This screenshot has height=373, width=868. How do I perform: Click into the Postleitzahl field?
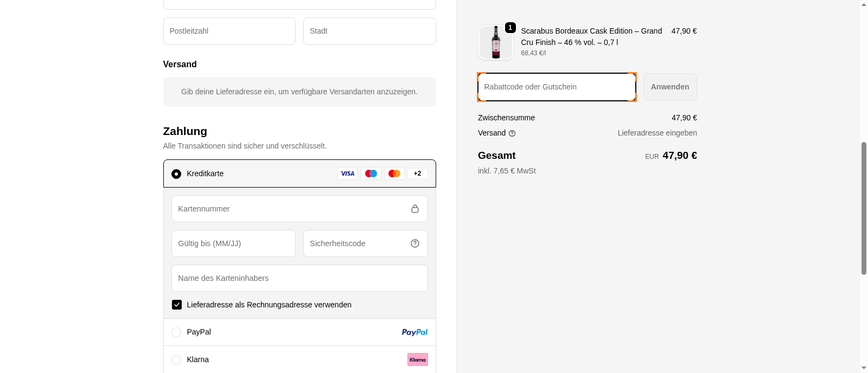(229, 31)
